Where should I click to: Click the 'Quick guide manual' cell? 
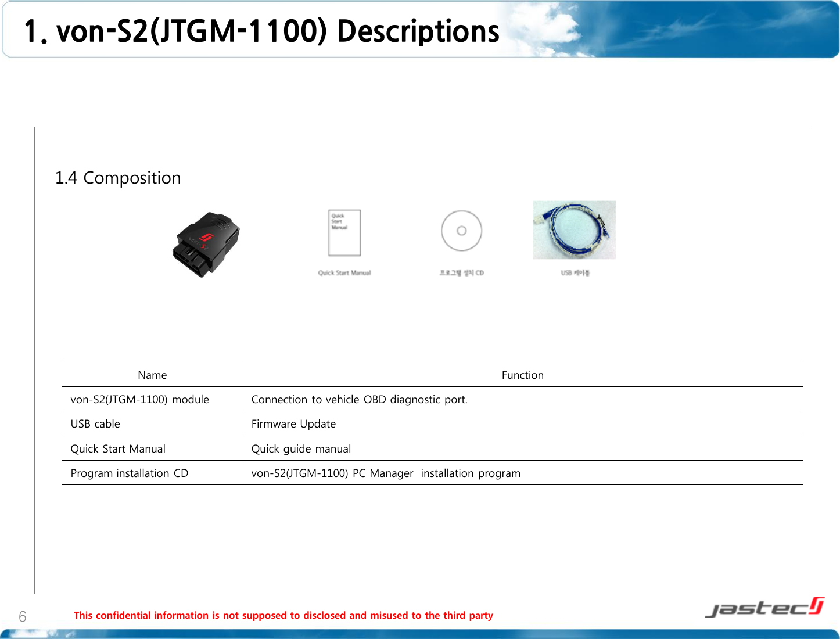coord(523,448)
